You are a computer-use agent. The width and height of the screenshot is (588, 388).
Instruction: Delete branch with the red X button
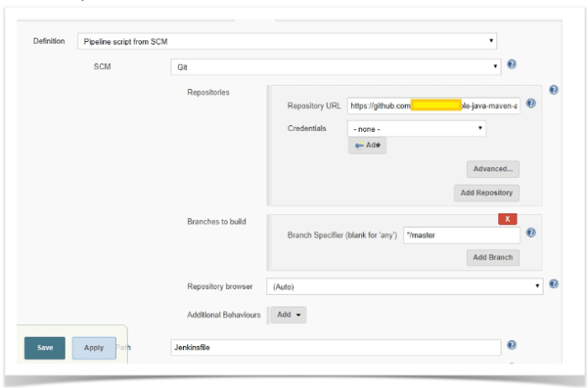coord(507,219)
